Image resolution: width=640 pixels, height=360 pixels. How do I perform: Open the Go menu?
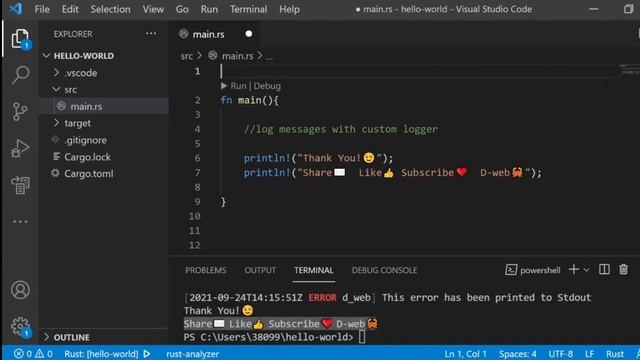[x=182, y=9]
